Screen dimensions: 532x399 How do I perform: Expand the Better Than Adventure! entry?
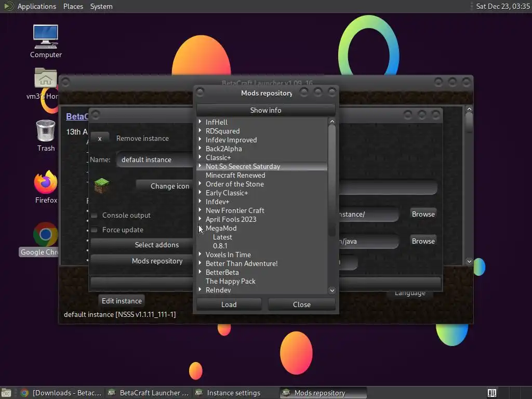pyautogui.click(x=200, y=262)
